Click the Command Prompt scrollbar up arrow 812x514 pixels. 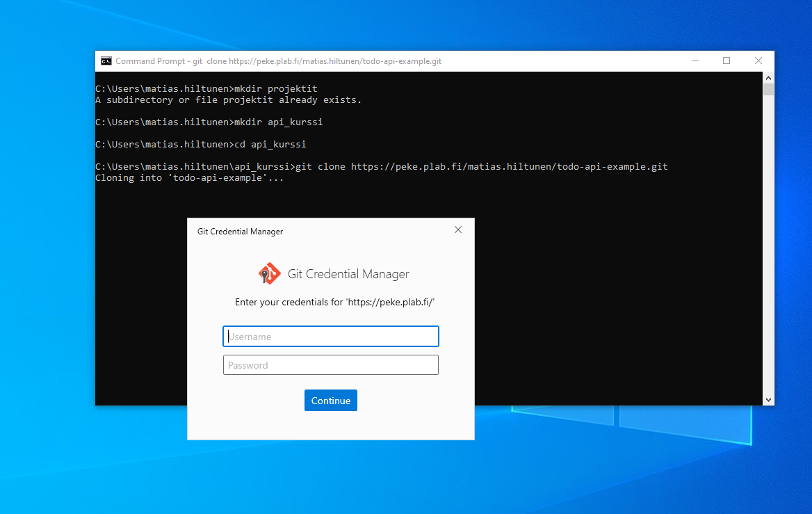[x=768, y=78]
